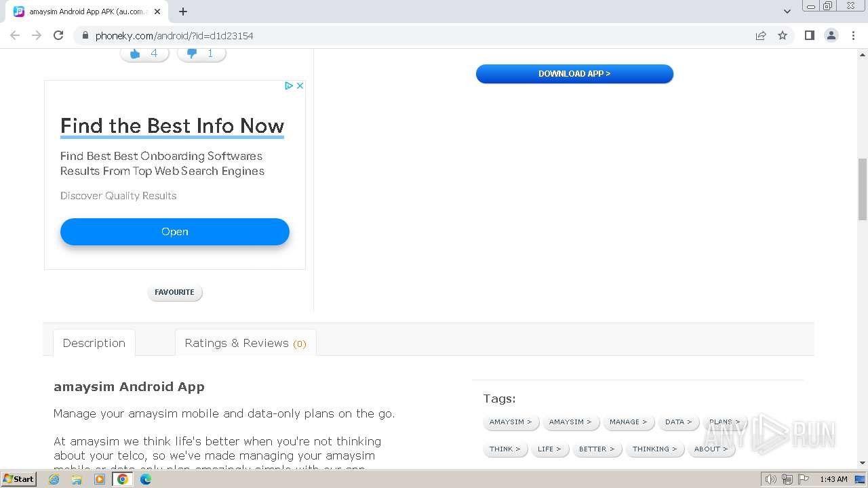Click the Action Center flag icon
This screenshot has width=868, height=488.
tap(803, 479)
